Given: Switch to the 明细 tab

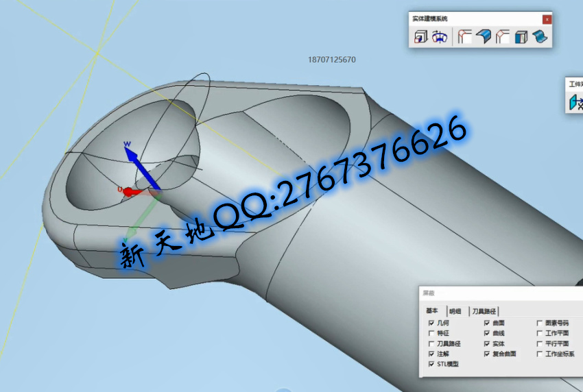Looking at the screenshot, I should point(455,310).
